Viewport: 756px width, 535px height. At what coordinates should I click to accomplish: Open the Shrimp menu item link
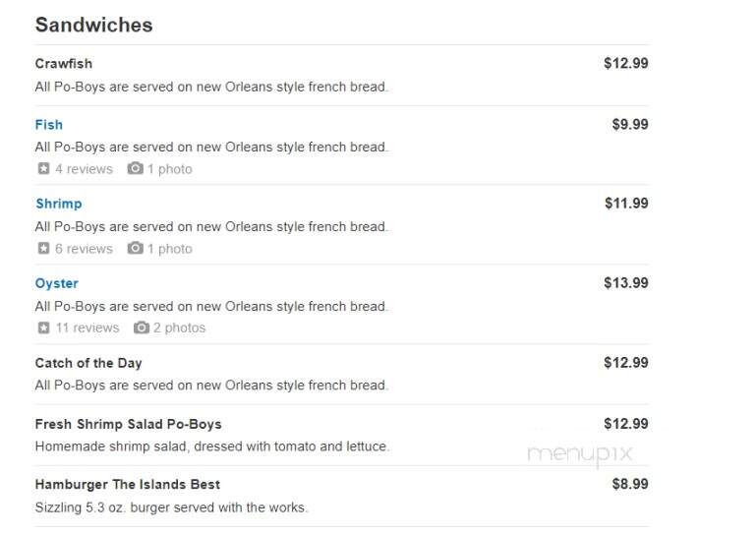(x=59, y=204)
